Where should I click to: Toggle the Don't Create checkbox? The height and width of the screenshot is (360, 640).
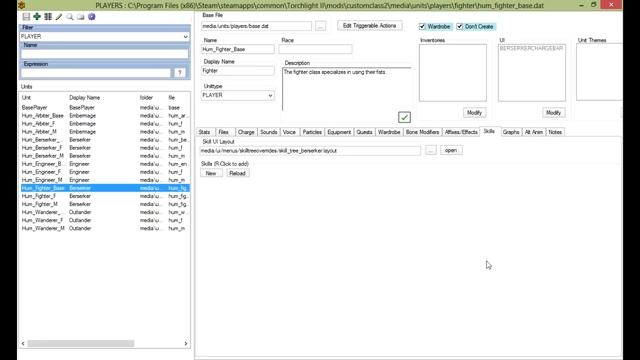(460, 27)
